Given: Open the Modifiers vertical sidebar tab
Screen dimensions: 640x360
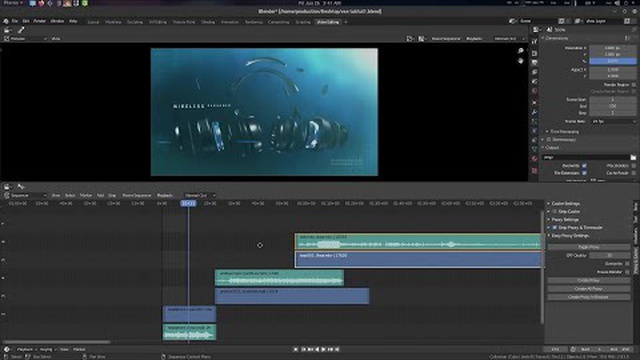Looking at the screenshot, I should coord(636,236).
